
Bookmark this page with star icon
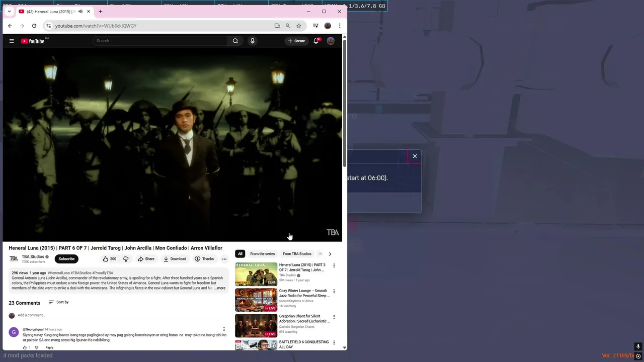[x=299, y=26]
